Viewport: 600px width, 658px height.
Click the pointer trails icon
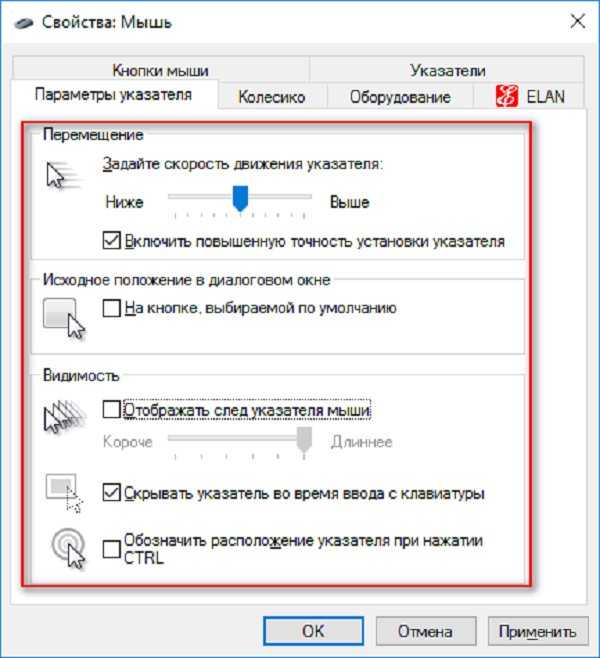coord(64,416)
